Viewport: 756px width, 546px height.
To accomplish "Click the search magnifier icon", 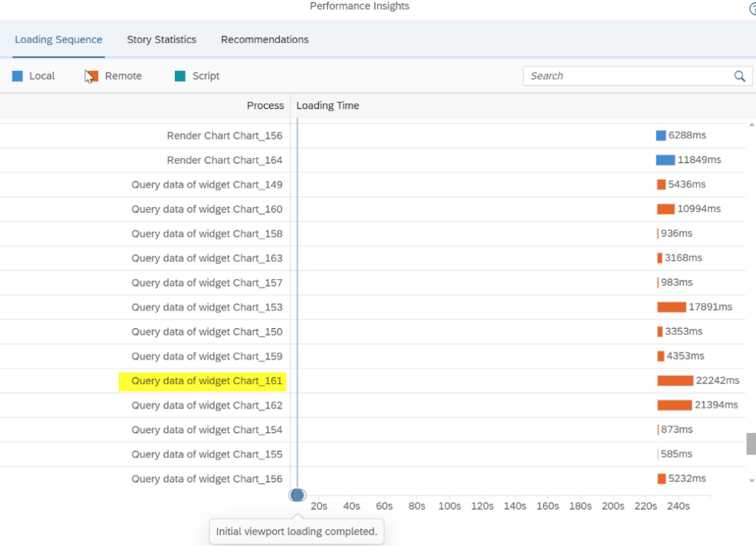I will (x=739, y=76).
